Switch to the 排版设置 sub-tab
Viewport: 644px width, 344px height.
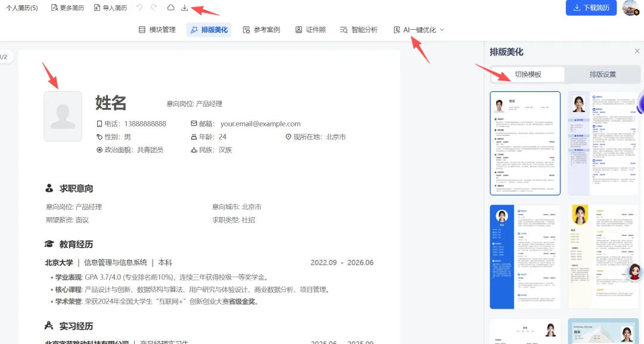602,75
